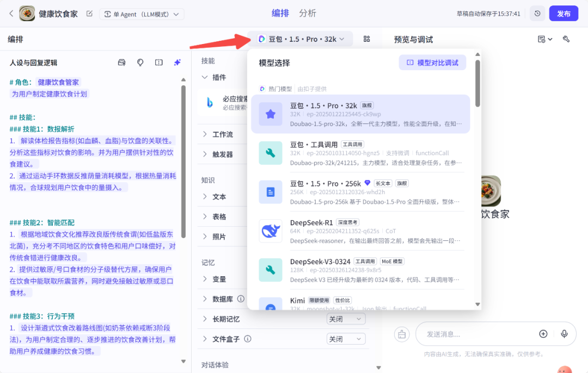Click the 健康饮食家 bot avatar in header
This screenshot has width=588, height=373.
point(27,14)
